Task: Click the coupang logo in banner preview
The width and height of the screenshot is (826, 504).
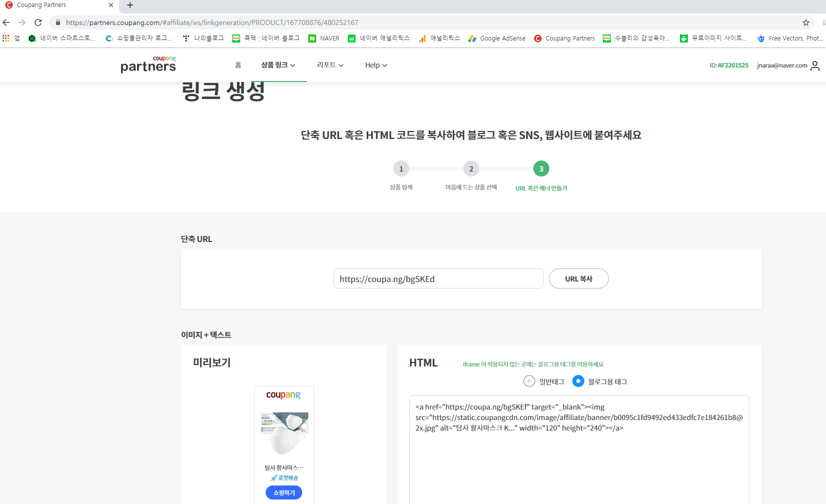Action: pyautogui.click(x=283, y=395)
